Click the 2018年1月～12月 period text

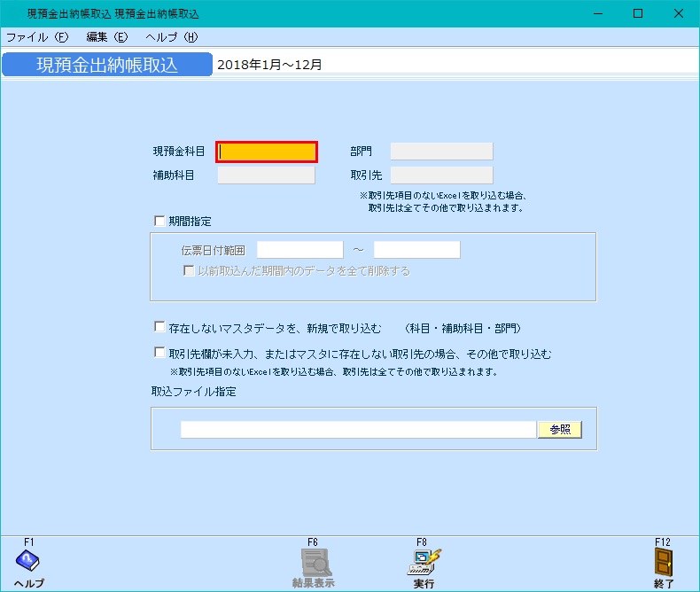point(269,65)
